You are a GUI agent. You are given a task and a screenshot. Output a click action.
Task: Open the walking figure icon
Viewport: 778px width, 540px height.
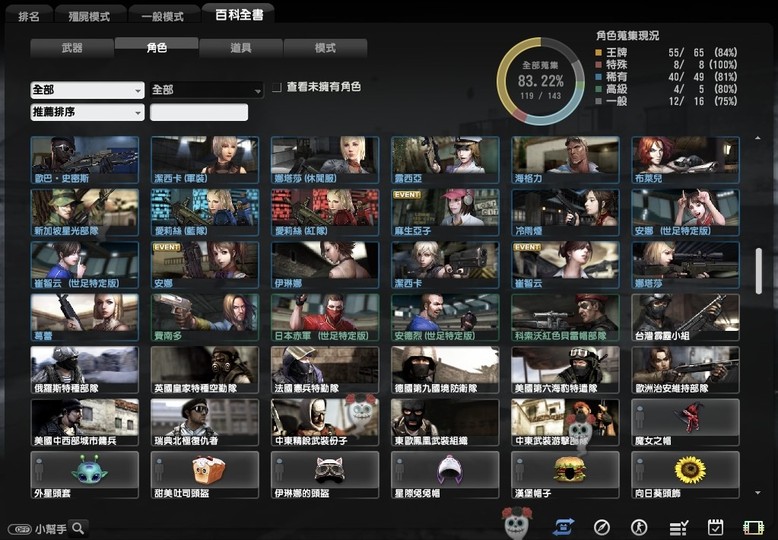click(639, 527)
